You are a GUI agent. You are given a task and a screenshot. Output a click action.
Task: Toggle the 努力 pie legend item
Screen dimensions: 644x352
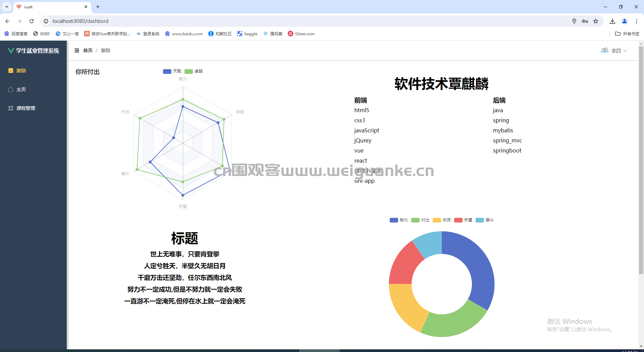coord(399,220)
